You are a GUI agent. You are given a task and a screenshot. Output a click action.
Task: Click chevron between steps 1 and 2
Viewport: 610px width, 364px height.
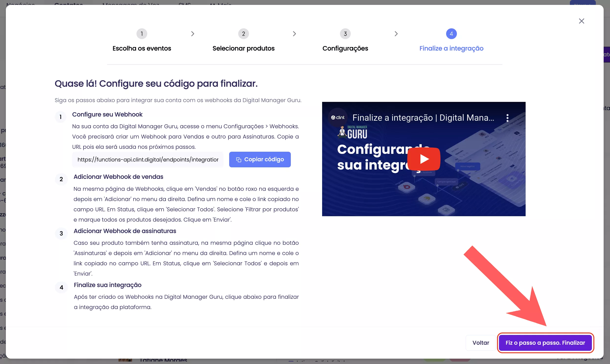(x=193, y=34)
